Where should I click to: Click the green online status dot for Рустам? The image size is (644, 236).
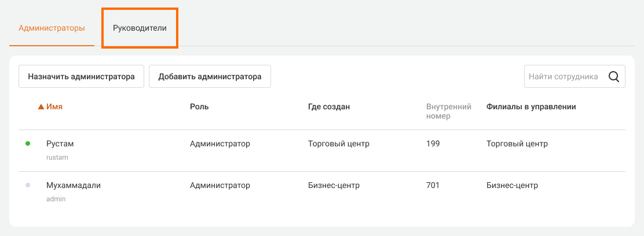coord(28,143)
